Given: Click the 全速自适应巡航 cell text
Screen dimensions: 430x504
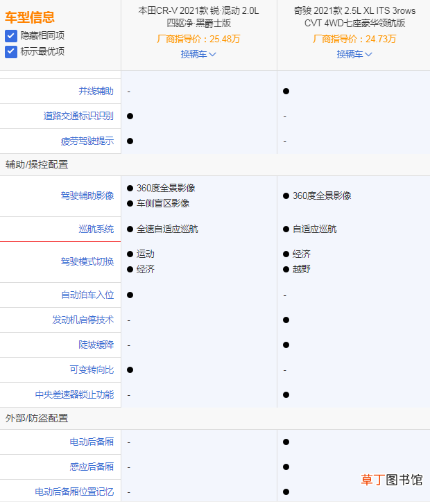Looking at the screenshot, I should tap(167, 229).
